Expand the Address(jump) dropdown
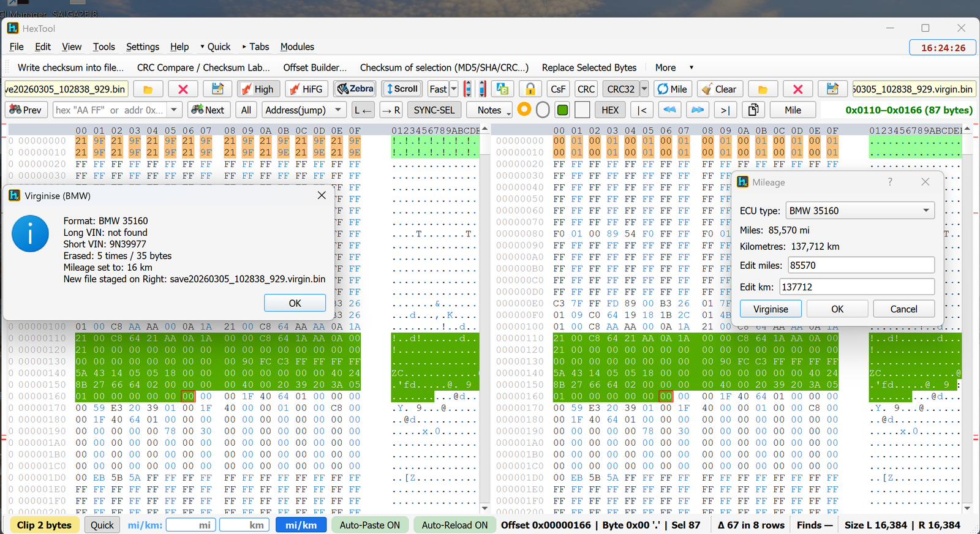The width and height of the screenshot is (980, 534). pyautogui.click(x=337, y=110)
